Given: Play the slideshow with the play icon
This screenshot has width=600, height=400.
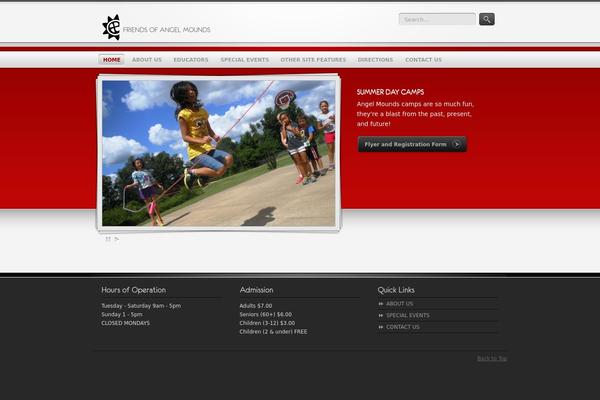Looking at the screenshot, I should (x=117, y=239).
